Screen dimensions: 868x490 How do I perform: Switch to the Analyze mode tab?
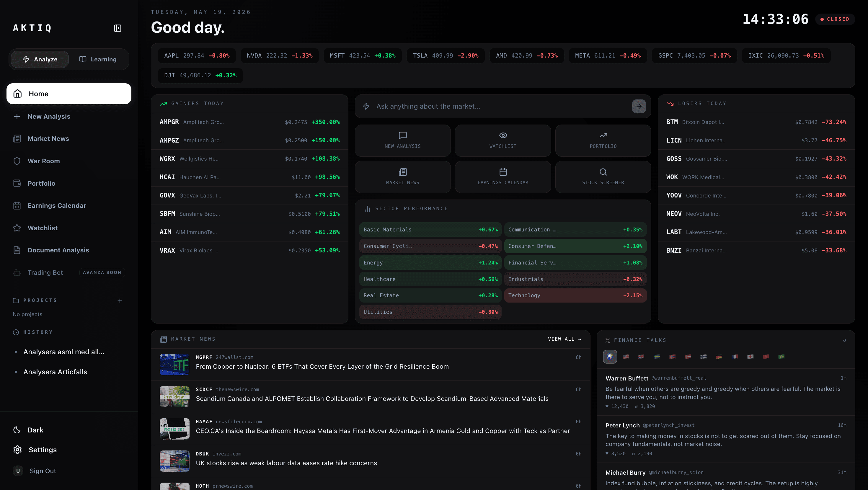[40, 59]
